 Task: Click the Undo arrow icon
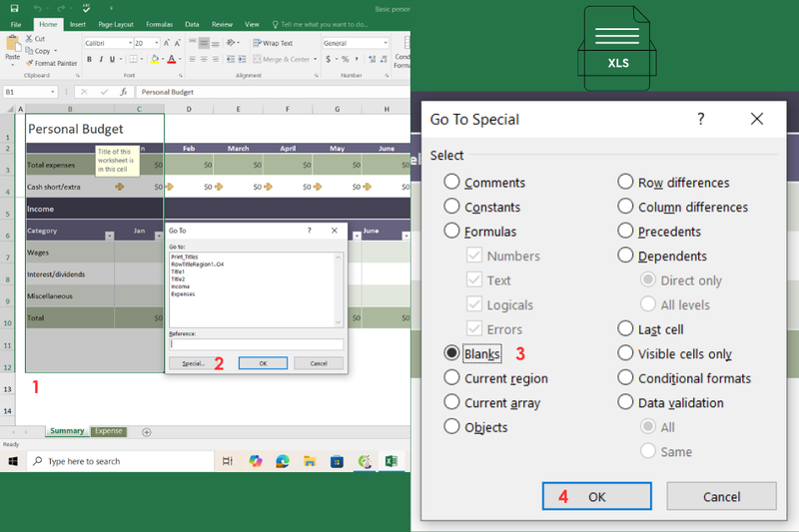[37, 8]
